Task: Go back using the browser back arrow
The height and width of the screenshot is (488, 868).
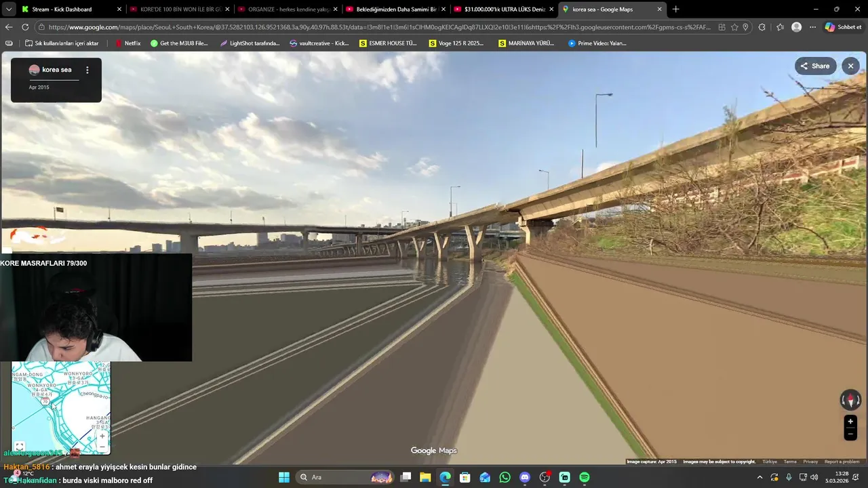Action: pos(9,27)
